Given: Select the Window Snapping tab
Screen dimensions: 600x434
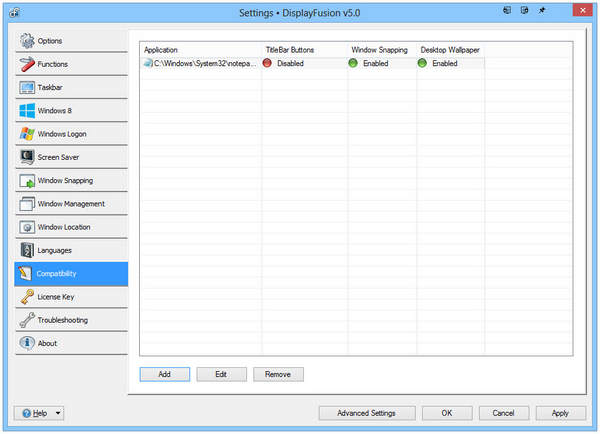Looking at the screenshot, I should [71, 181].
